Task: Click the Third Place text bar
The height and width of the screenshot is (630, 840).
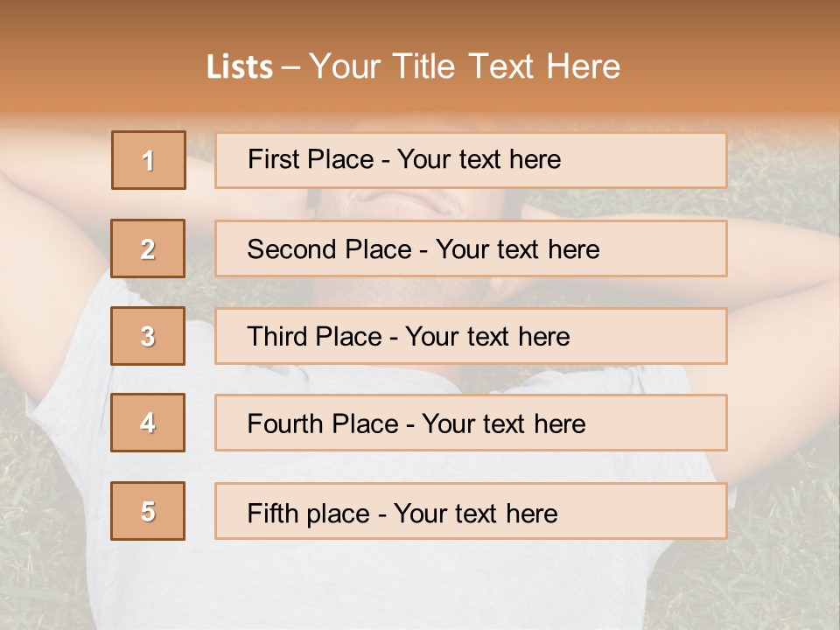Action: [471, 336]
